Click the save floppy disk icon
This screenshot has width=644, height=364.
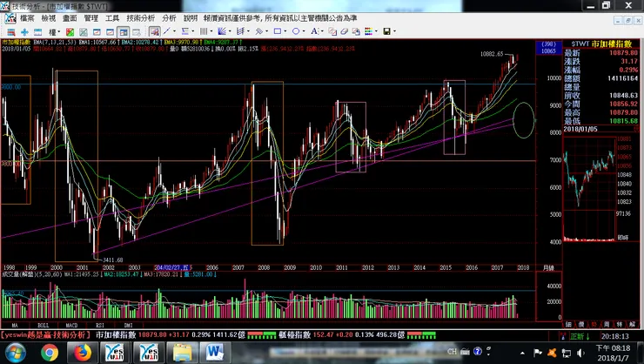click(387, 31)
